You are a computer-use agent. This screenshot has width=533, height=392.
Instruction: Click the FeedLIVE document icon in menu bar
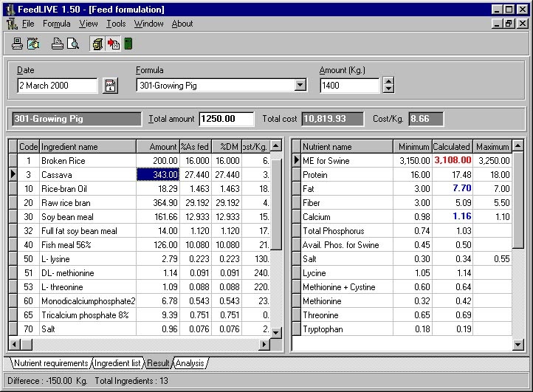[12, 24]
